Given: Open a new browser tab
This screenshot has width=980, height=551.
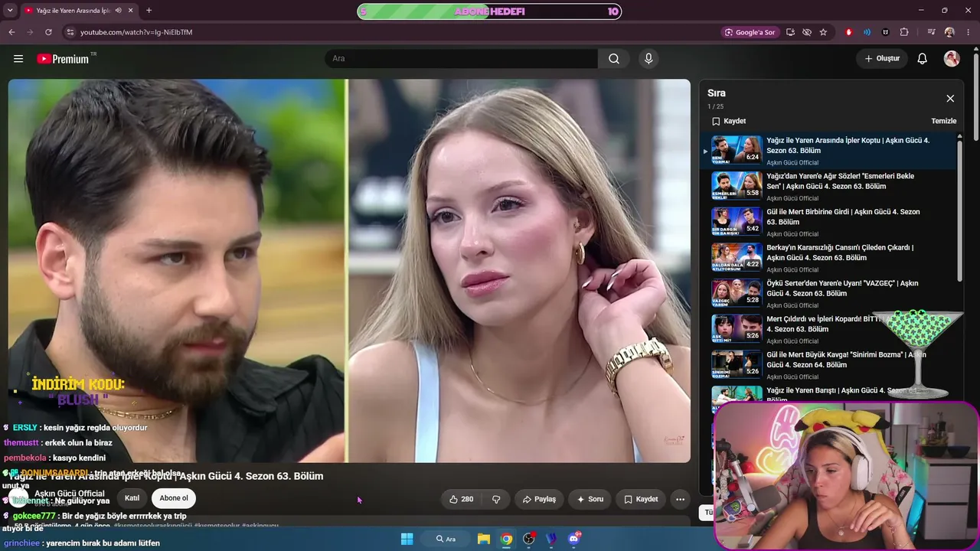Looking at the screenshot, I should tap(149, 11).
